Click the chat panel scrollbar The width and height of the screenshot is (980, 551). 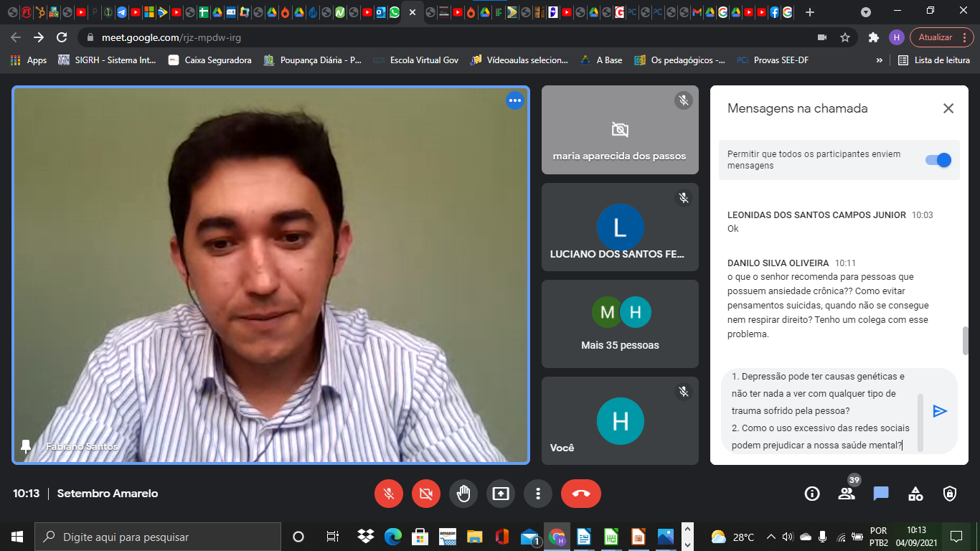[965, 341]
